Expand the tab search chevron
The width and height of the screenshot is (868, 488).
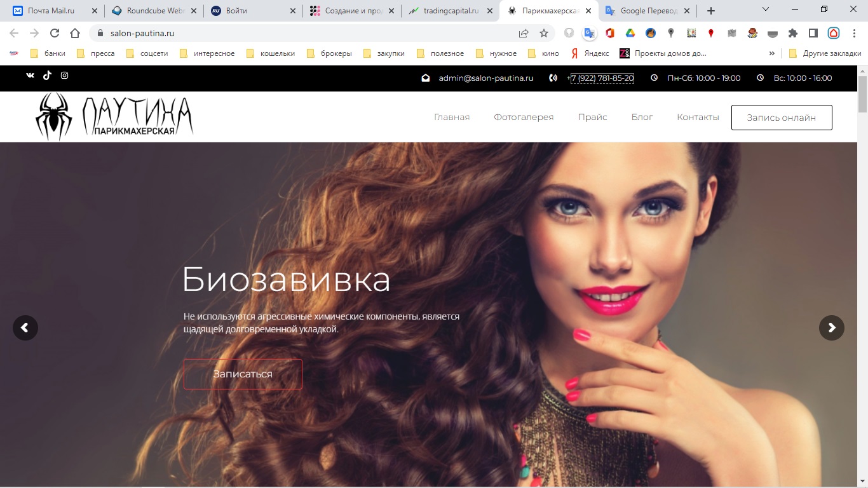(x=765, y=10)
